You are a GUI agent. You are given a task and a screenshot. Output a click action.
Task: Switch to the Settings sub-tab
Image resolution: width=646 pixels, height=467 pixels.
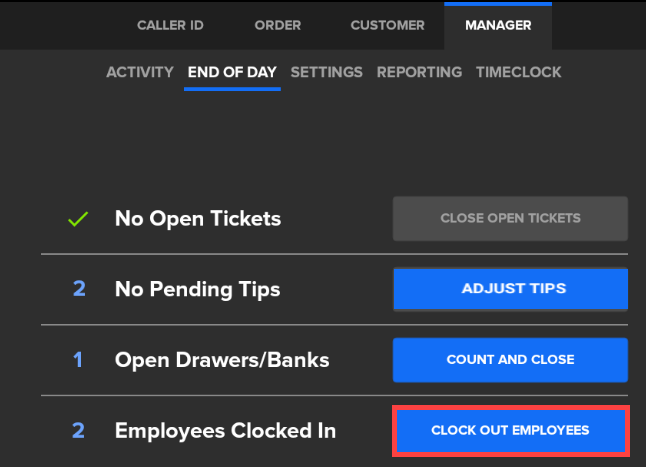326,72
